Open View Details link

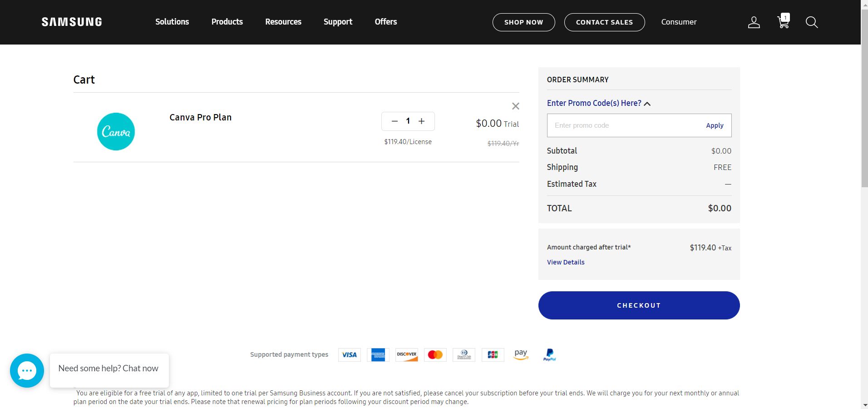565,262
